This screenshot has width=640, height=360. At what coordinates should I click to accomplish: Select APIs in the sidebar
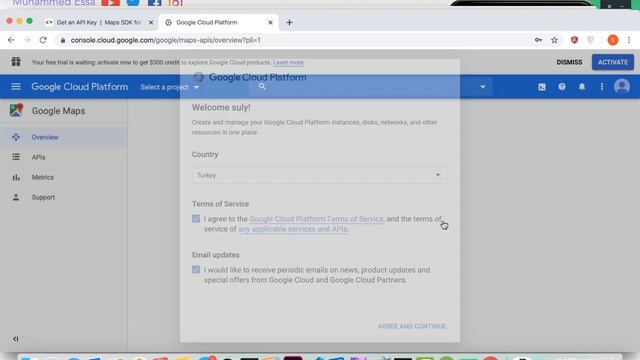64,157
